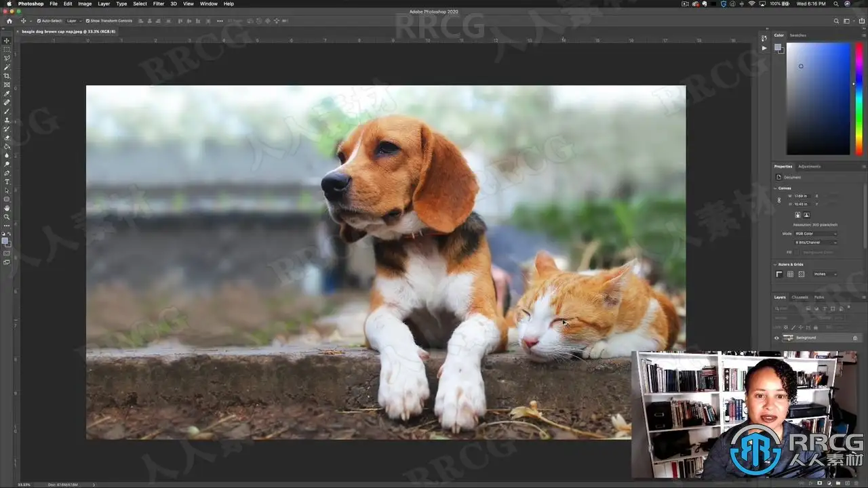Open the ruler units Inches dropdown
The image size is (868, 488).
[825, 274]
